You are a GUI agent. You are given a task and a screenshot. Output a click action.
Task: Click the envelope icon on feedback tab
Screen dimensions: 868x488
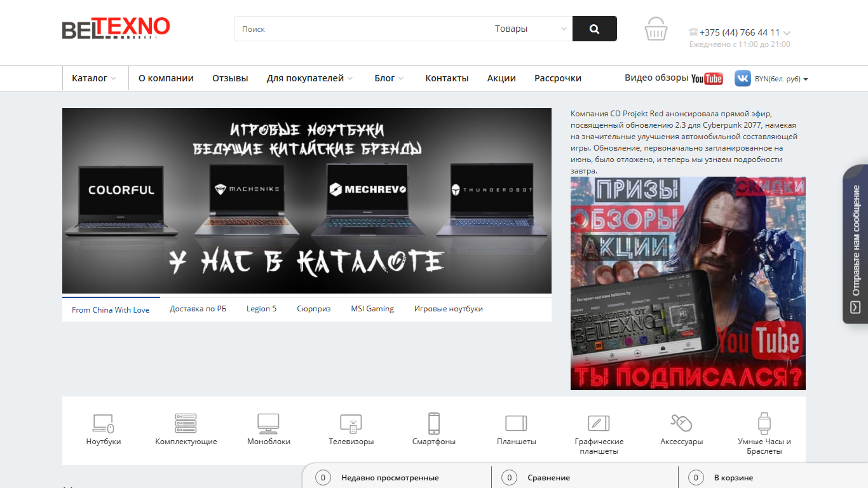pyautogui.click(x=855, y=307)
